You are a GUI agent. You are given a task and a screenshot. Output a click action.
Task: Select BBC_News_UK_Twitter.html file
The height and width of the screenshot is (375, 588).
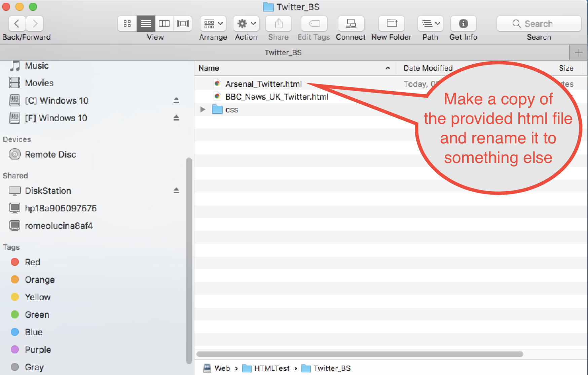[x=277, y=97]
